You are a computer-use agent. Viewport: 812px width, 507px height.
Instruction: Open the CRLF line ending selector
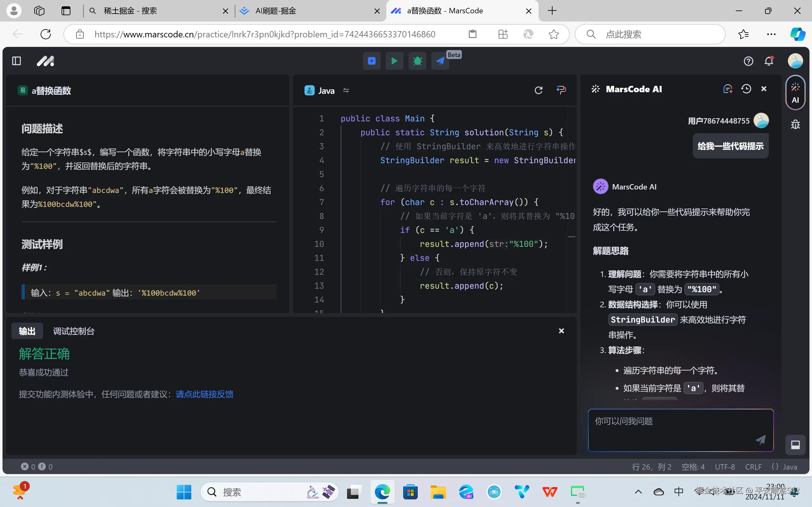(x=753, y=467)
